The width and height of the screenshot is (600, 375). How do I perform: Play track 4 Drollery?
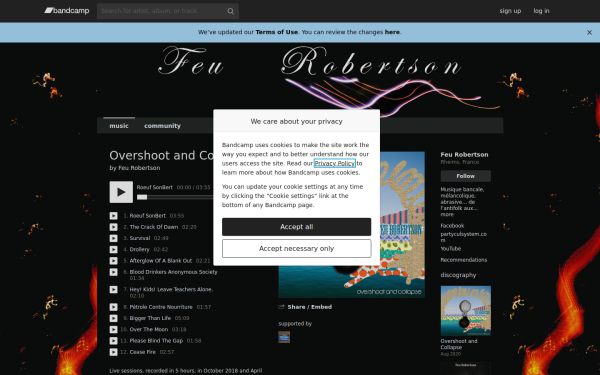click(x=114, y=249)
